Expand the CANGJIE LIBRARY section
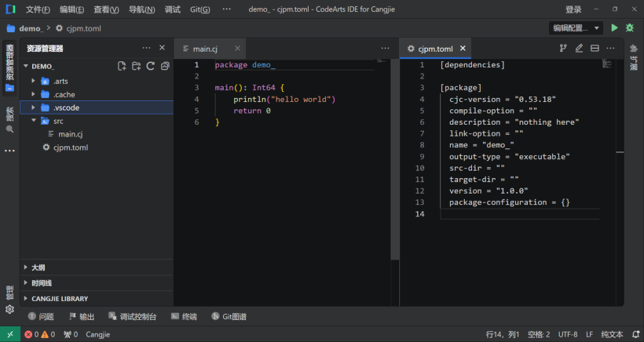This screenshot has width=644, height=342. (97, 299)
